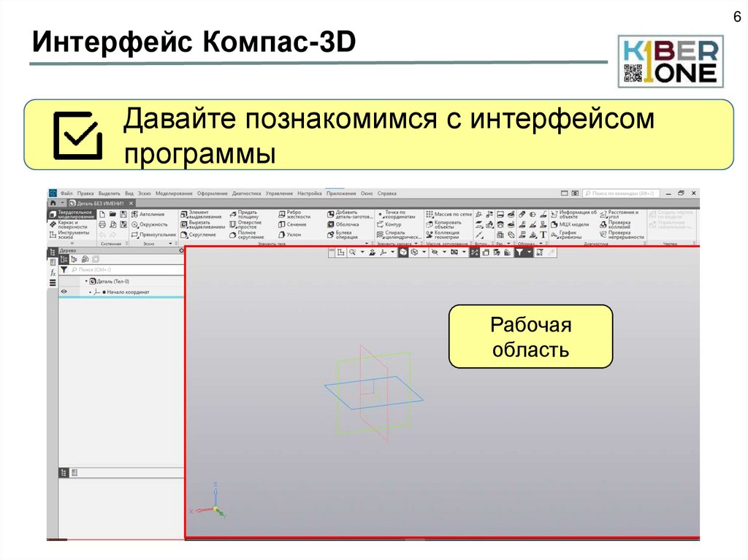This screenshot has height=560, width=748.
Task: Insert text with the T annotation icon
Action: point(543,234)
